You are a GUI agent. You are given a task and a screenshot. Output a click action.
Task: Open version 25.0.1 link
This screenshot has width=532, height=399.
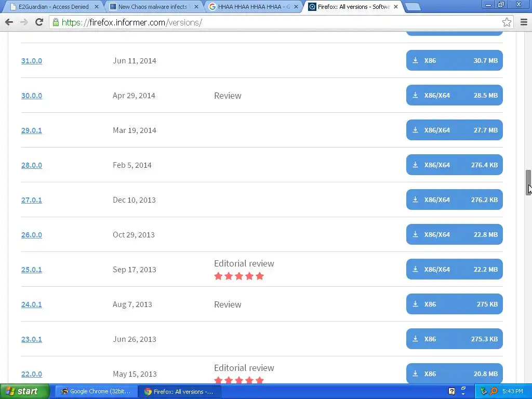tap(32, 270)
